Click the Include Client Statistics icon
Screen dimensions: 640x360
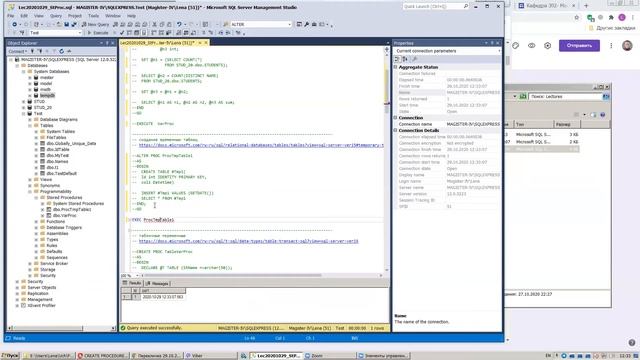169,33
